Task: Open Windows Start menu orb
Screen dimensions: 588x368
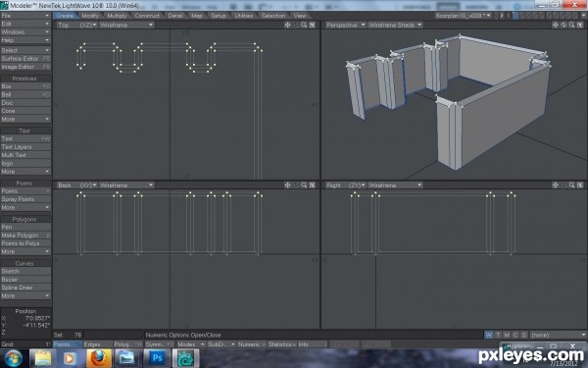Action: (x=14, y=358)
